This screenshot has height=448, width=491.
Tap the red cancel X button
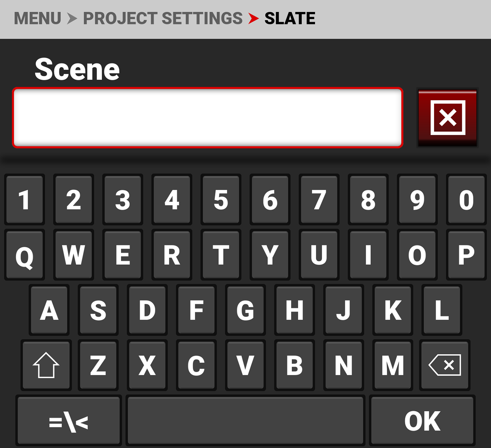[447, 117]
